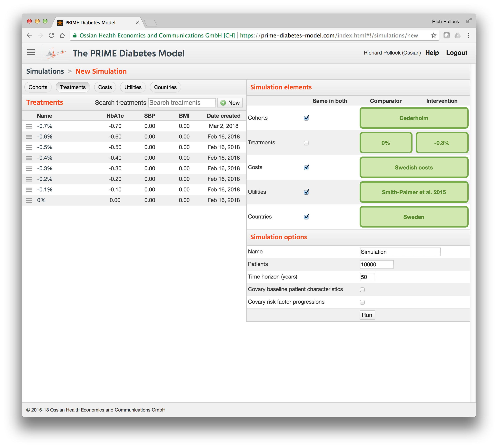This screenshot has height=448, width=498.
Task: Uncheck Cohorts same in both checkbox
Action: click(306, 118)
